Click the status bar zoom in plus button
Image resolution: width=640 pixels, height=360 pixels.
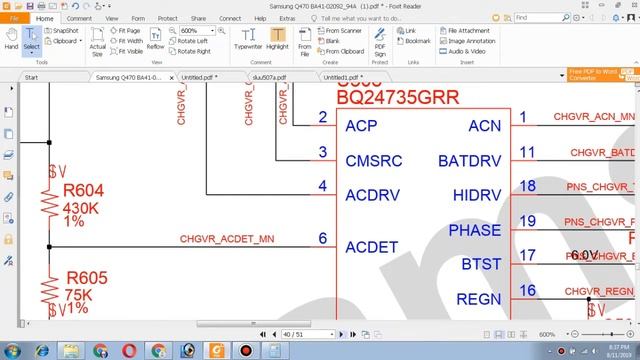coord(630,334)
